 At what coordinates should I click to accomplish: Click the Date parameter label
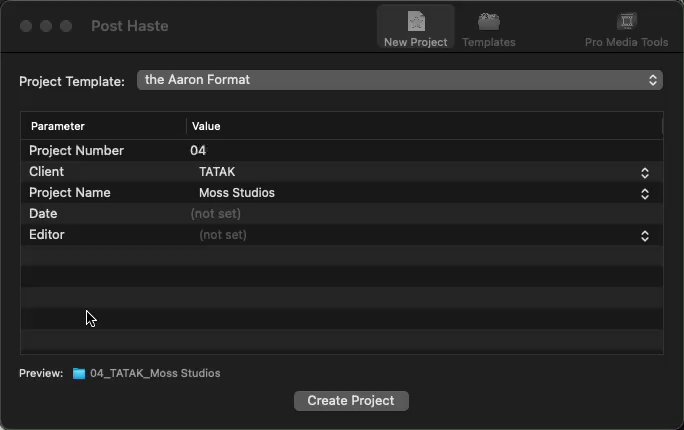(43, 214)
